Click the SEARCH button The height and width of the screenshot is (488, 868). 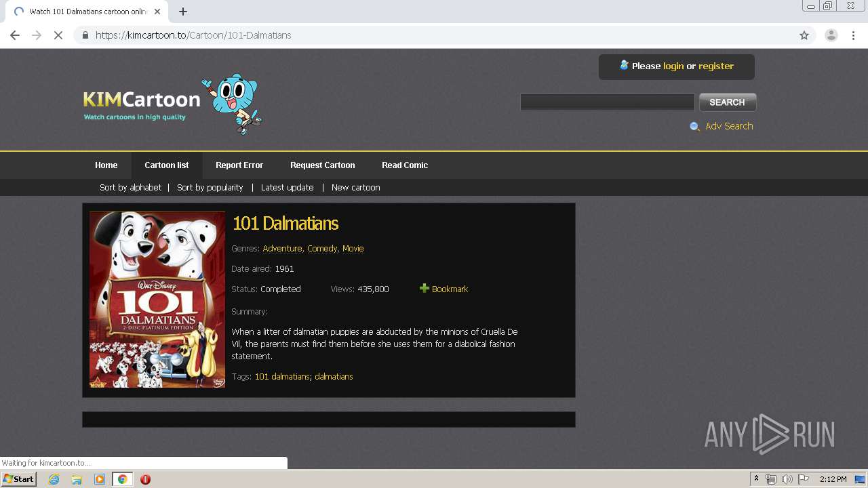tap(728, 102)
